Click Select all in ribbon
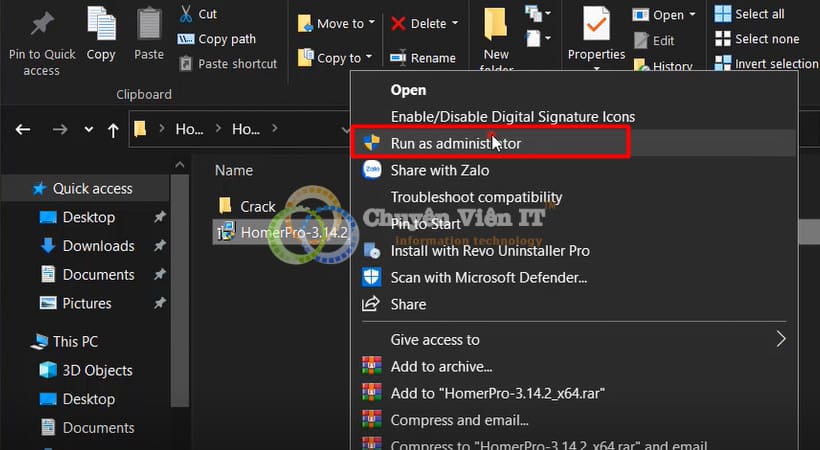Image resolution: width=820 pixels, height=450 pixels. [749, 14]
